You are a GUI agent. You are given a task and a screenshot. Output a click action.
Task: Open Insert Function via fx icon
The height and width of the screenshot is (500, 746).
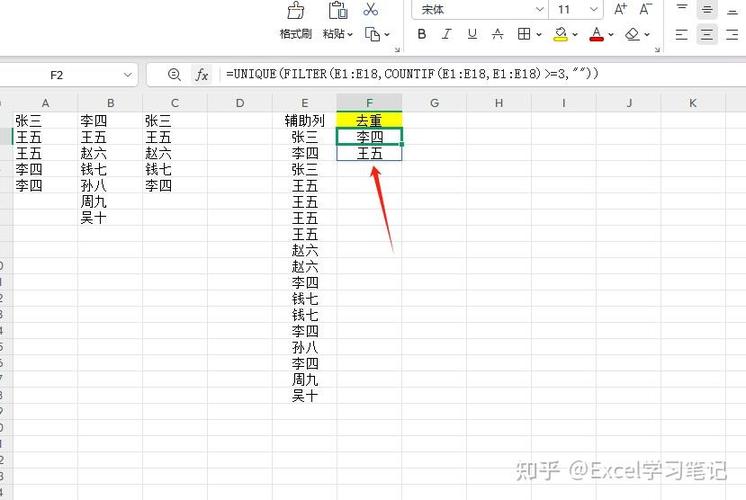point(202,75)
